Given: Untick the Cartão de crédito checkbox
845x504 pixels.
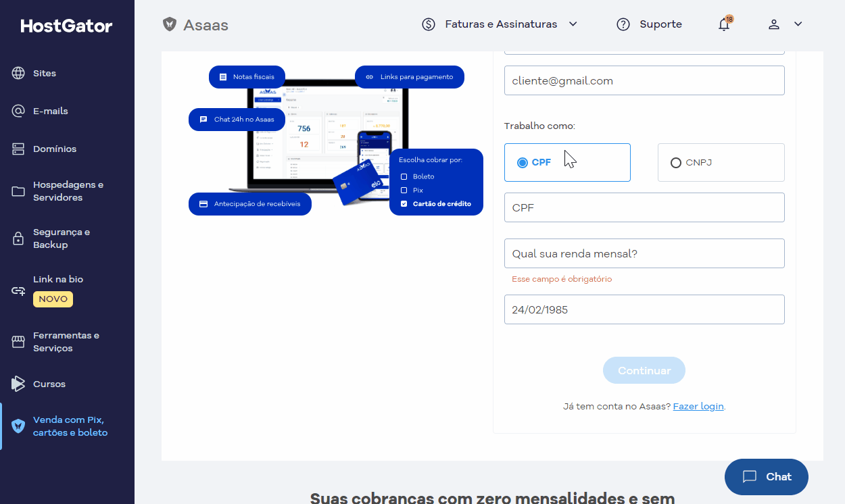Looking at the screenshot, I should click(x=404, y=203).
